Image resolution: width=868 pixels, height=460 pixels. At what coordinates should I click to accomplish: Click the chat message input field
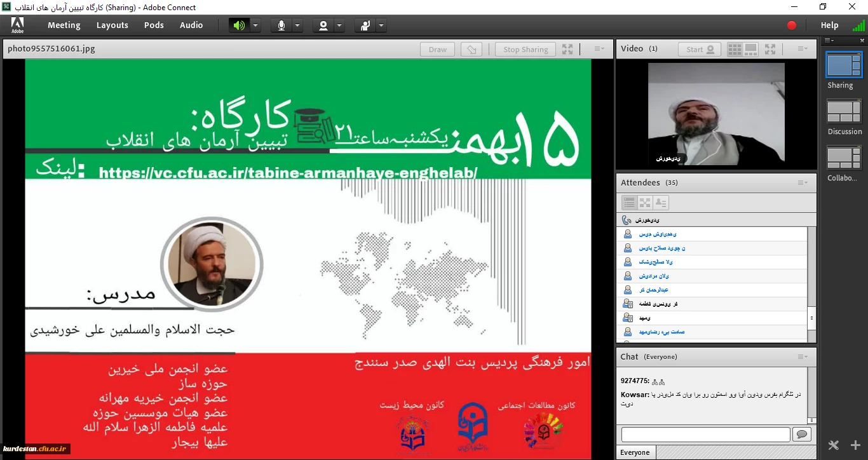click(705, 435)
